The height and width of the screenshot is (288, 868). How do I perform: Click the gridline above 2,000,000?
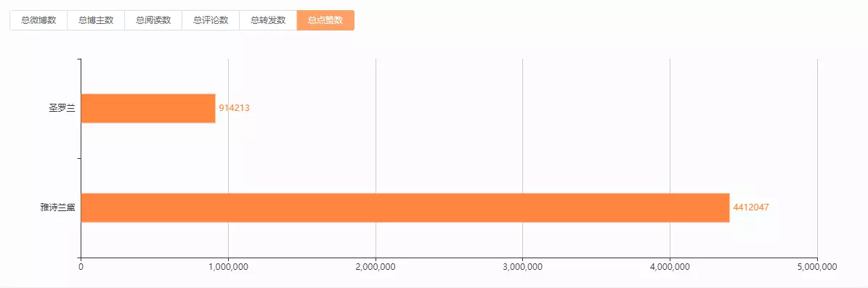point(376,158)
